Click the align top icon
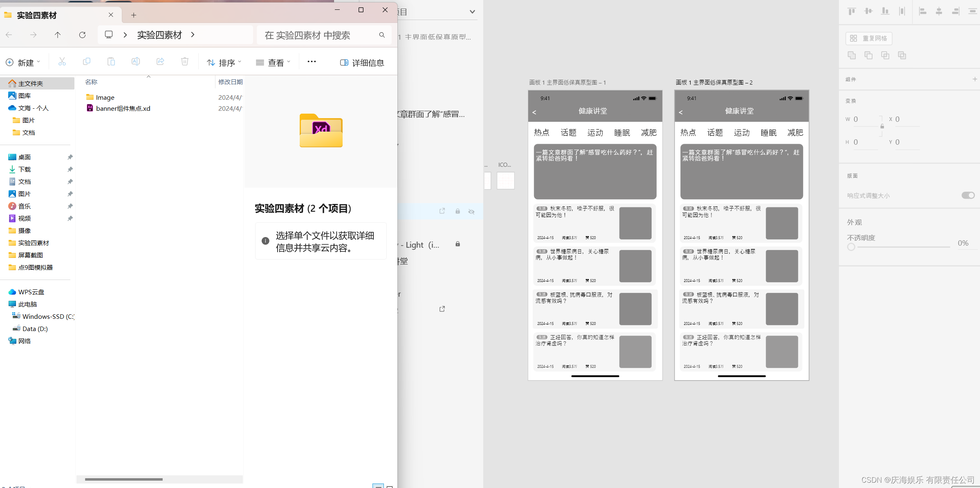 click(852, 11)
